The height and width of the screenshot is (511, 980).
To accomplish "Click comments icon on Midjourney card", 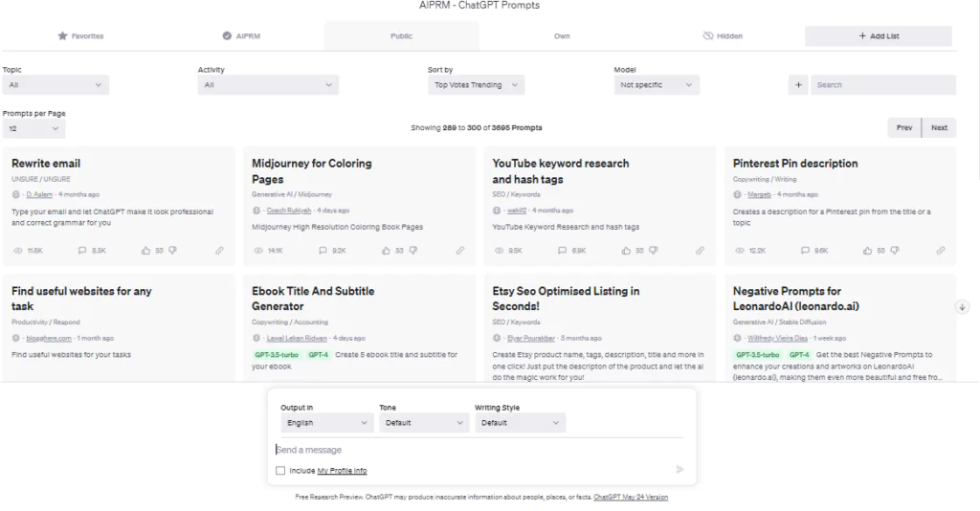I will coord(323,251).
